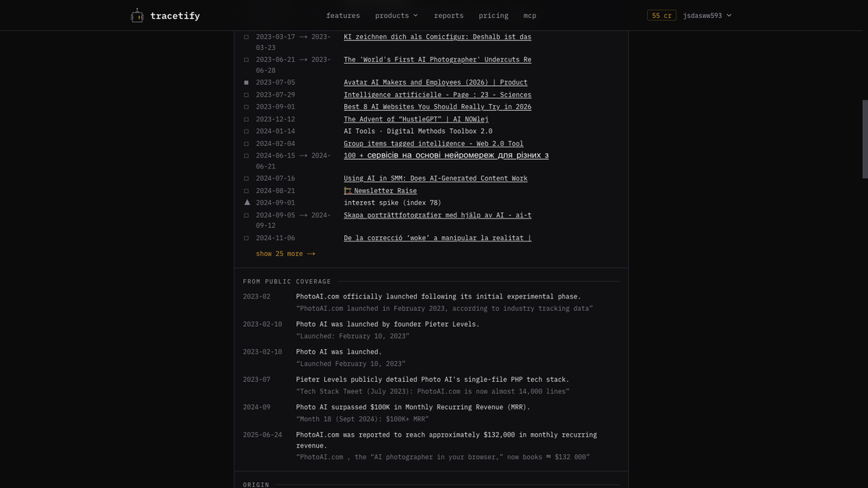Open the mcp nav item
This screenshot has height=488, width=868.
click(529, 15)
